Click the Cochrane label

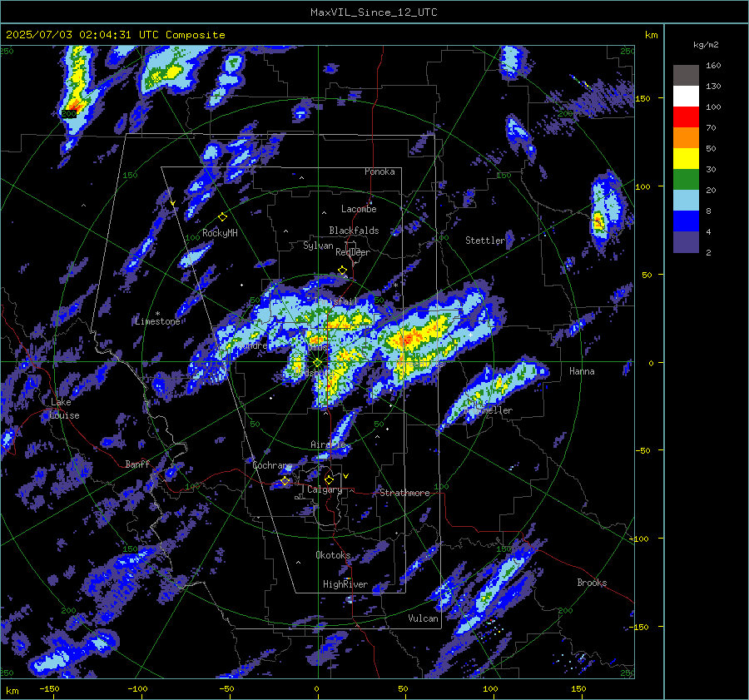click(272, 465)
